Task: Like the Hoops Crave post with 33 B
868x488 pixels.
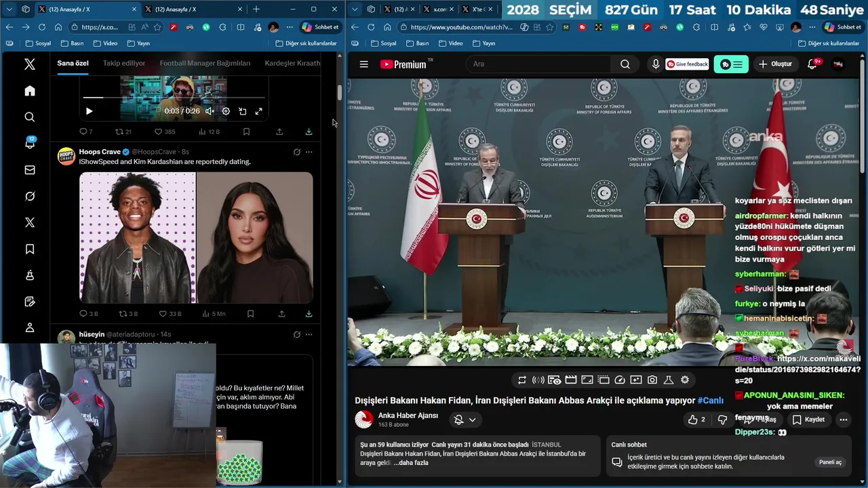Action: click(x=170, y=314)
